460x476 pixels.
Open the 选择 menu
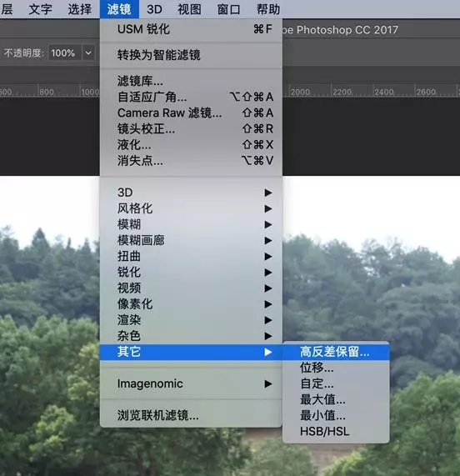pos(79,9)
